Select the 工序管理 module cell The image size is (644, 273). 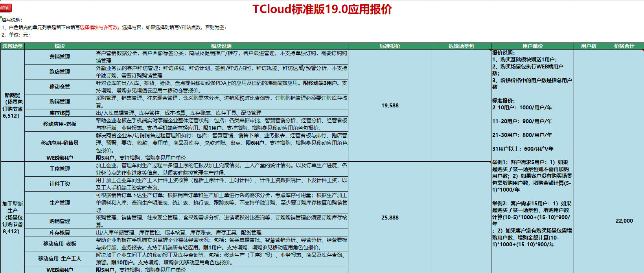(60, 169)
